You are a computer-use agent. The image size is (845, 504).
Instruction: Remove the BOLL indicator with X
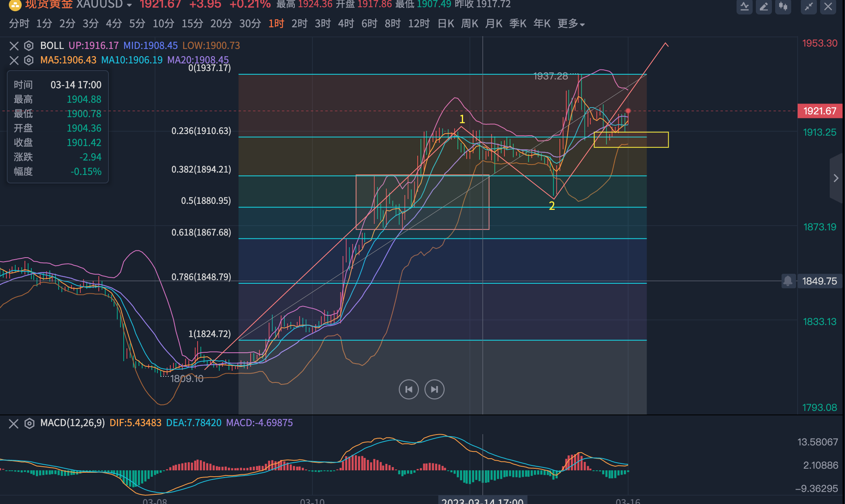point(14,46)
